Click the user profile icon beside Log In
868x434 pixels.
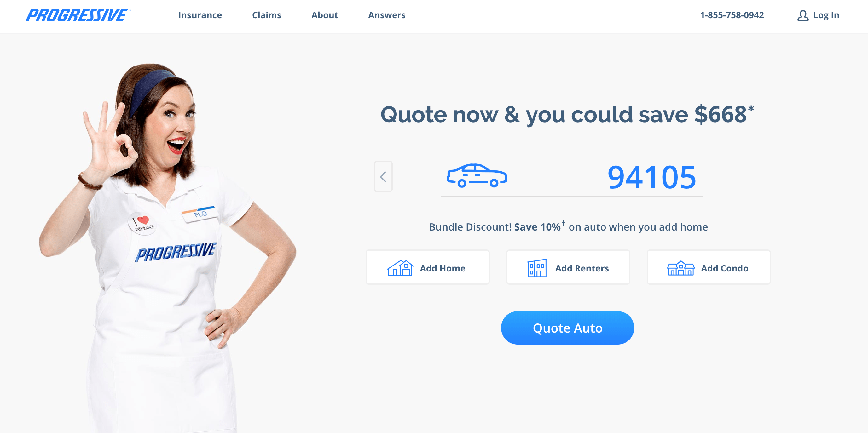803,15
